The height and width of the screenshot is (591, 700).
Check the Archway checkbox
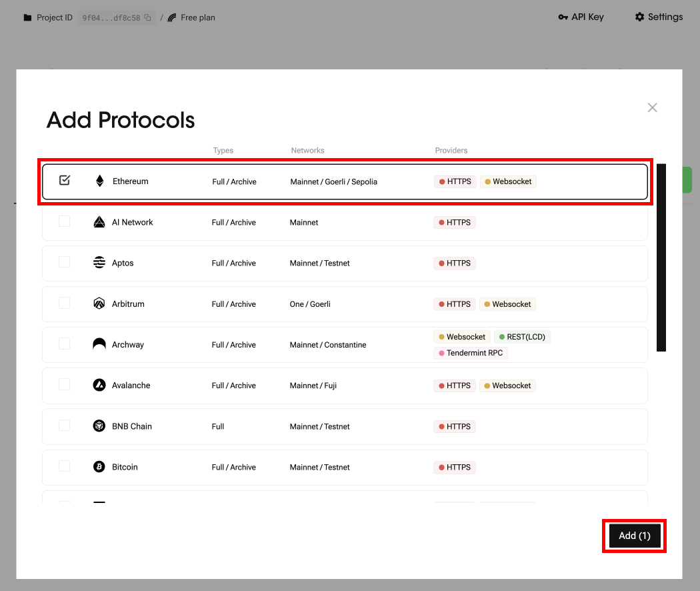pyautogui.click(x=64, y=344)
